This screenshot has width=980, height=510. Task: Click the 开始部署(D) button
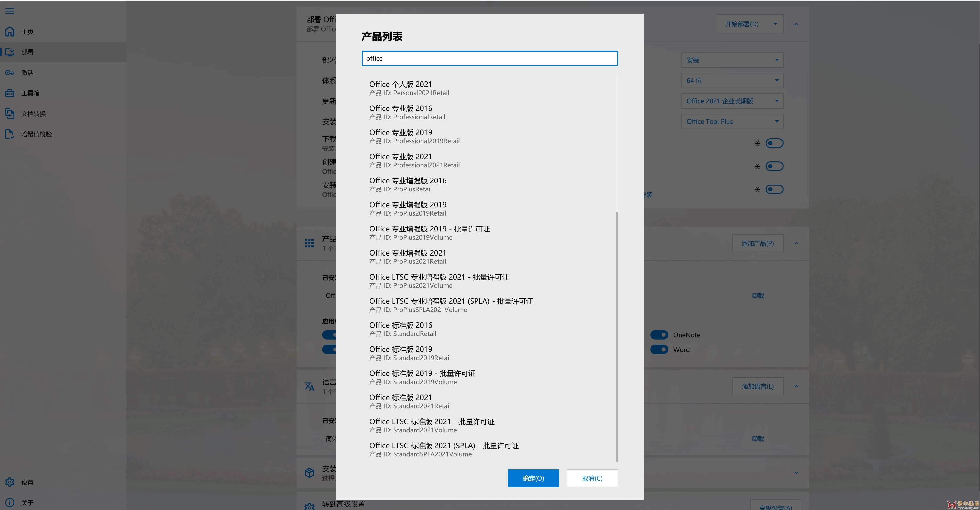[742, 24]
